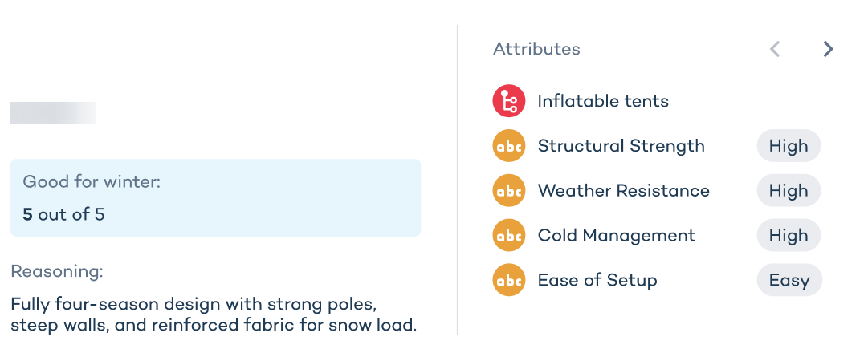This screenshot has width=868, height=361.
Task: Click the Good for winter score box
Action: coord(215,198)
